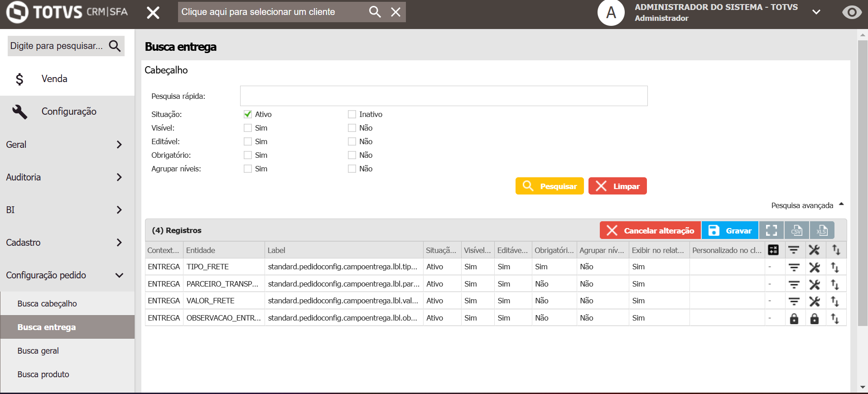Collapse the Configuração pedido section
Screen dimensions: 868x394
coord(67,275)
